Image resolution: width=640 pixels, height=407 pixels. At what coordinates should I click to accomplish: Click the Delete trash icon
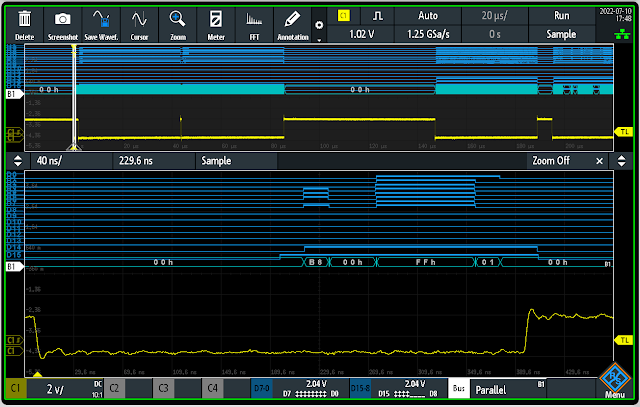tap(24, 22)
